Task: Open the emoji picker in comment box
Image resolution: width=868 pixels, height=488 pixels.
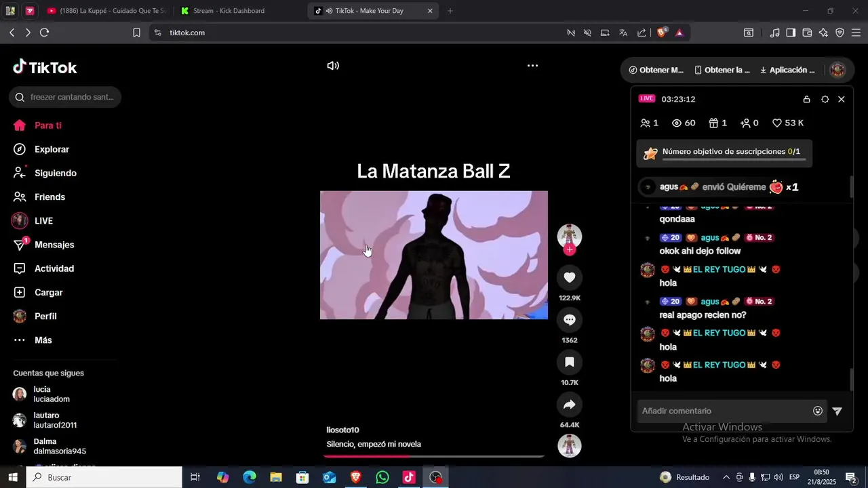Action: point(818,411)
